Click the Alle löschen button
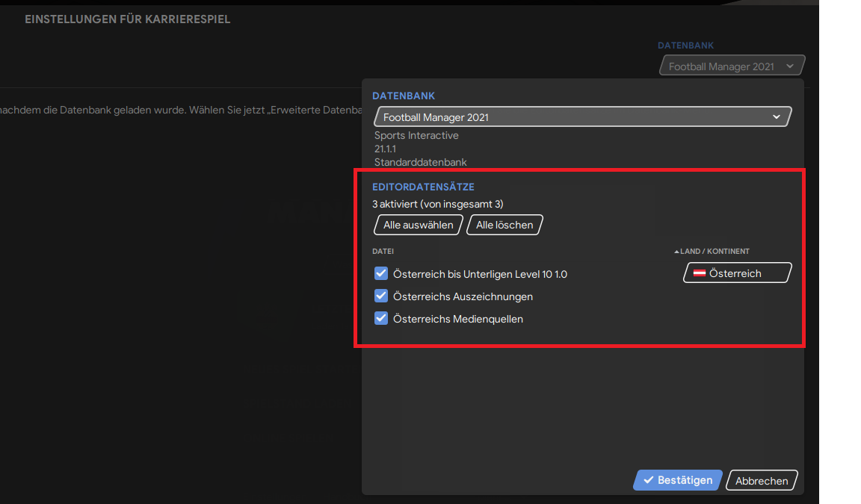The width and height of the screenshot is (861, 504). (504, 225)
